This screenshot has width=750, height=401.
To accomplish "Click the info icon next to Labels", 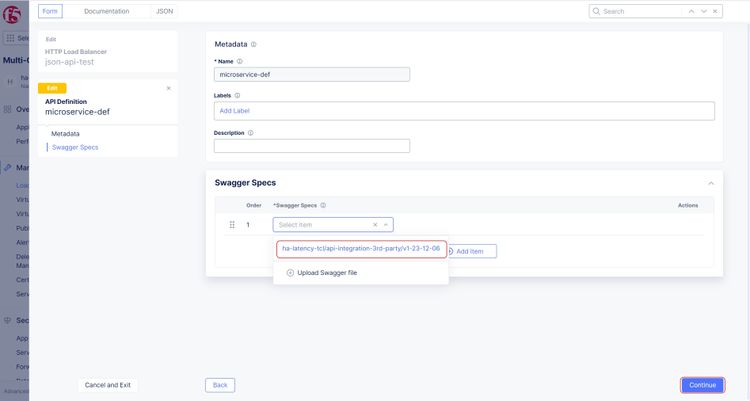I will 237,95.
